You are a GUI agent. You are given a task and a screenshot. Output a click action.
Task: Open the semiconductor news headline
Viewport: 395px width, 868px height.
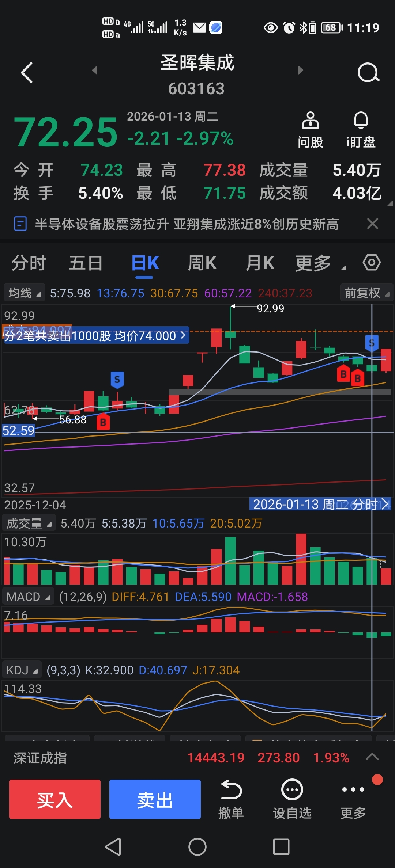pos(187,224)
